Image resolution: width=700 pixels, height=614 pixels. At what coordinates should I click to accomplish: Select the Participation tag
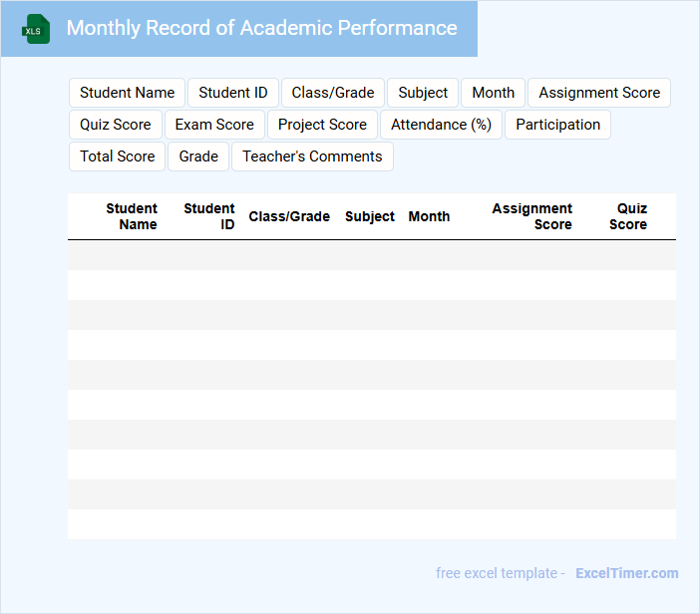[x=557, y=125]
